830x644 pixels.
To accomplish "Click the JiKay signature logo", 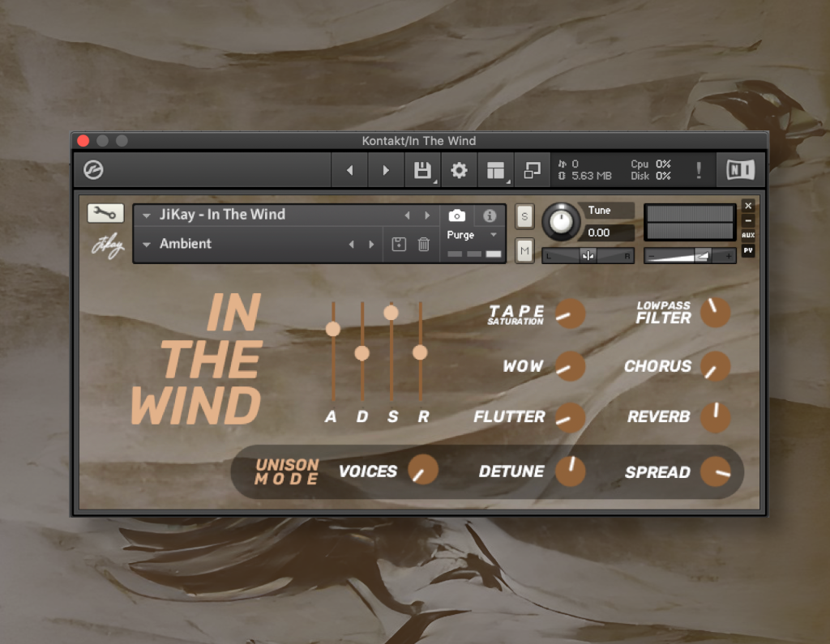I will tap(108, 246).
